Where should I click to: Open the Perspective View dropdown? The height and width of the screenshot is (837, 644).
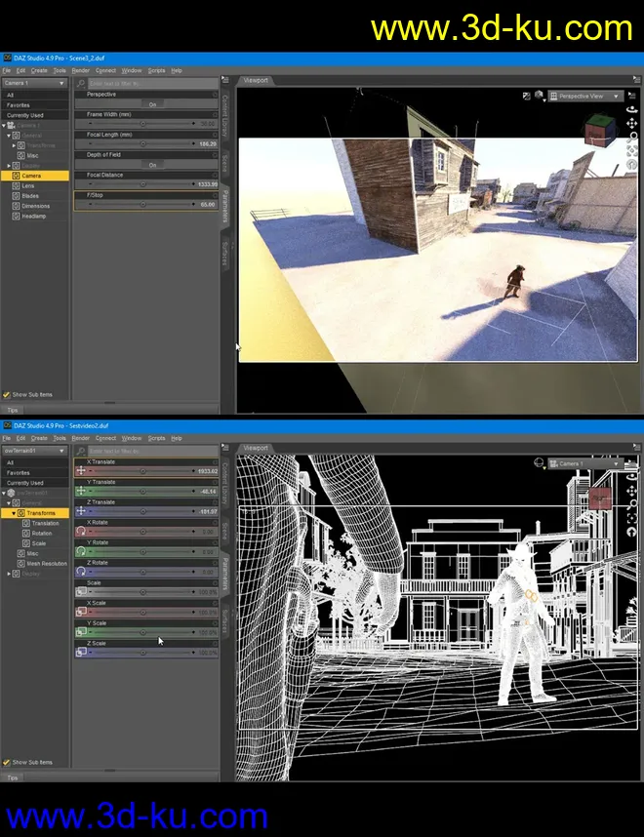[584, 97]
